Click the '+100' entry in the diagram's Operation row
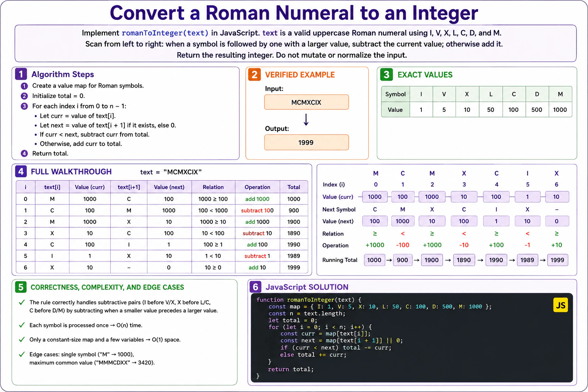The height and width of the screenshot is (392, 588). 496,245
